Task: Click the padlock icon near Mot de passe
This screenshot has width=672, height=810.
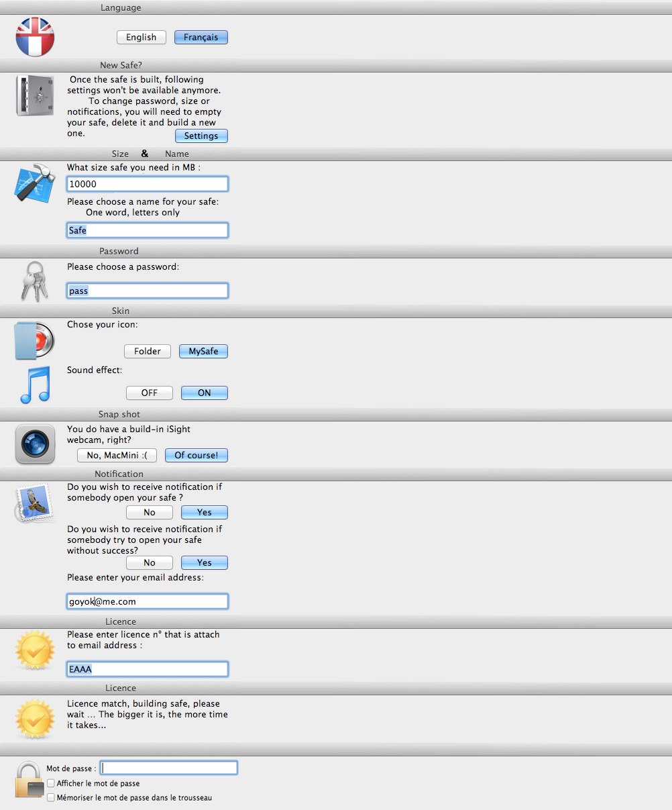Action: click(x=30, y=779)
